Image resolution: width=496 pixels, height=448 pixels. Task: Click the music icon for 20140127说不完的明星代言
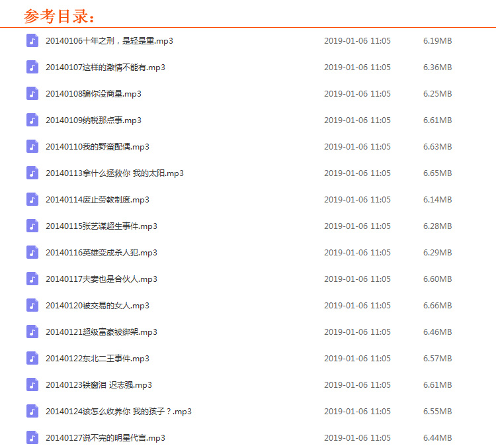pyautogui.click(x=32, y=438)
